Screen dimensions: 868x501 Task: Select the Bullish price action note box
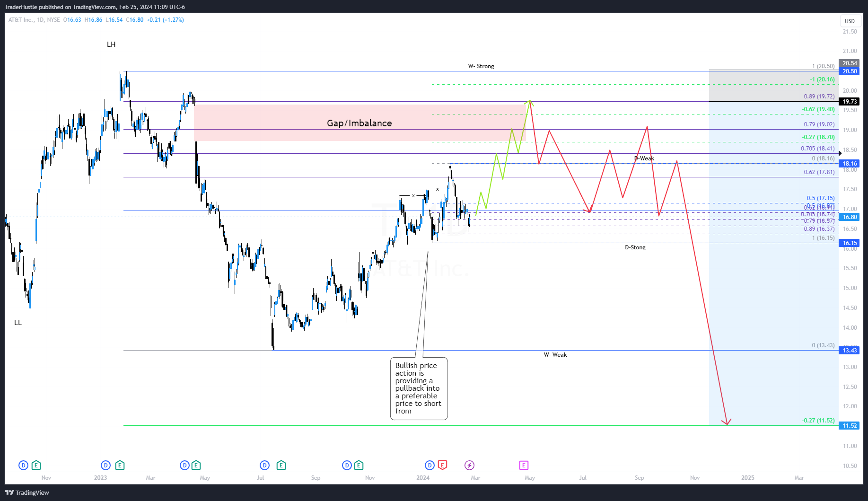click(419, 388)
